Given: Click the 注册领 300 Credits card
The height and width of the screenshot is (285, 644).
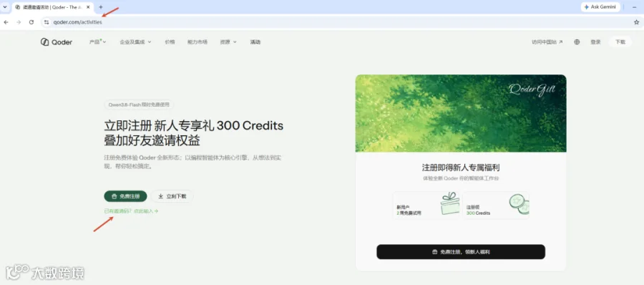Looking at the screenshot, I should [x=496, y=206].
